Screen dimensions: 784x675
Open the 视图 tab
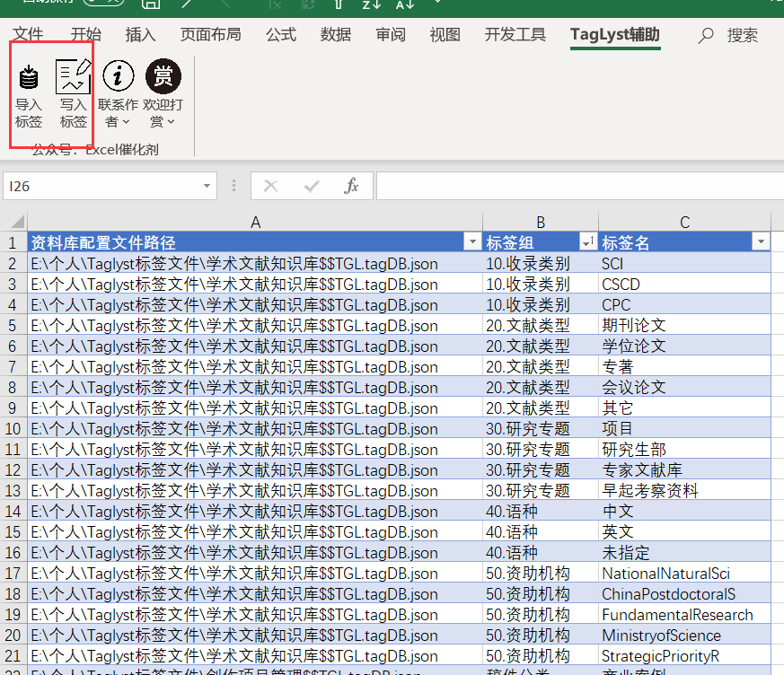coord(445,34)
